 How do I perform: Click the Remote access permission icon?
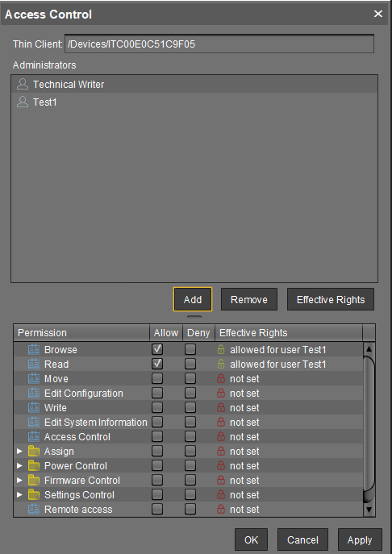pyautogui.click(x=34, y=509)
